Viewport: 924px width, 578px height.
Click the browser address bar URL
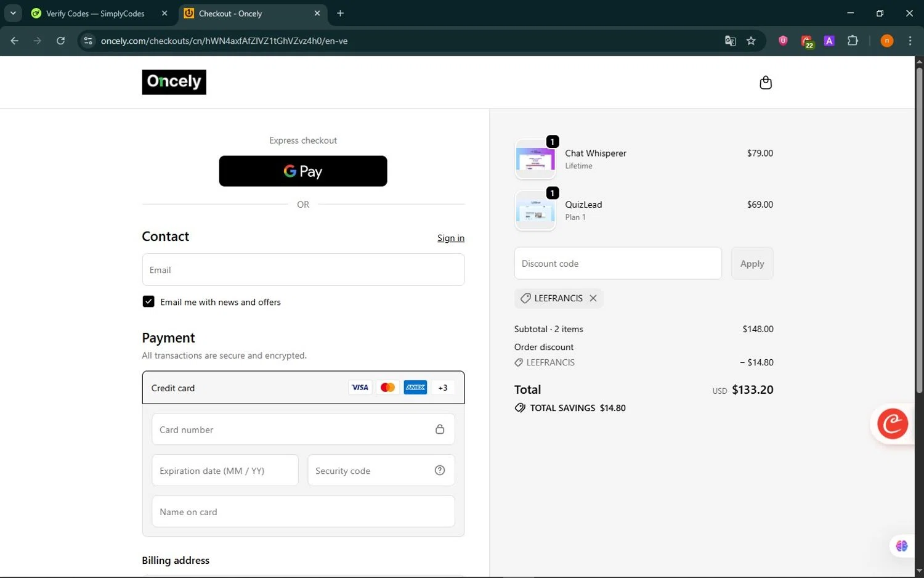(x=224, y=41)
